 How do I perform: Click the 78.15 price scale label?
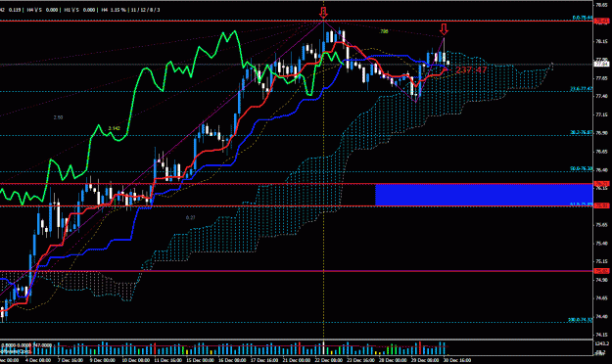coord(601,41)
